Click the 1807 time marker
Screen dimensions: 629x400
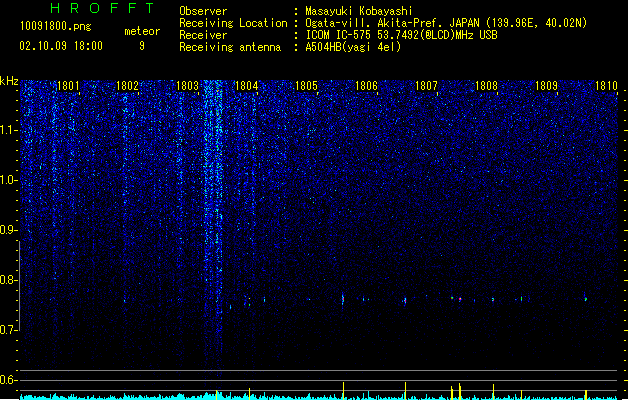coord(426,86)
